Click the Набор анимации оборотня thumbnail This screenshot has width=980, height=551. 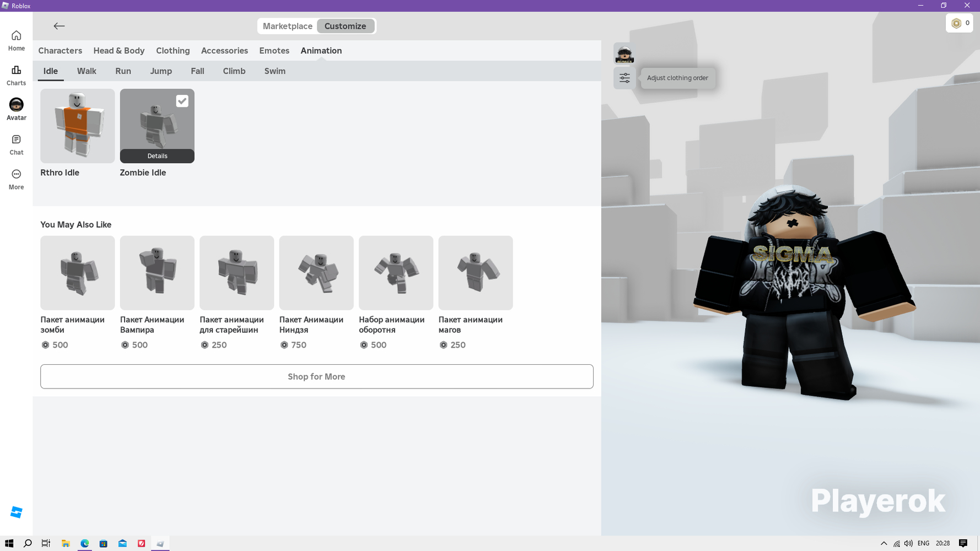tap(396, 273)
